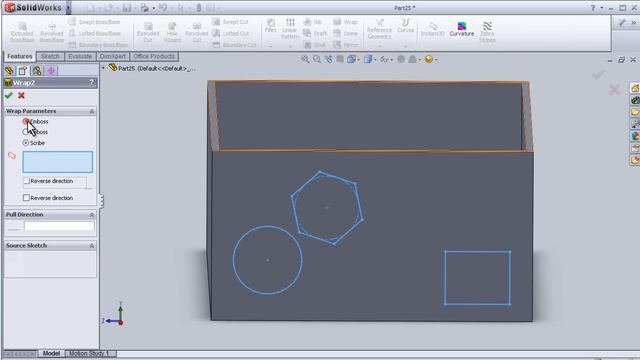
Task: Click the Linear Pattern tool
Action: tap(290, 29)
